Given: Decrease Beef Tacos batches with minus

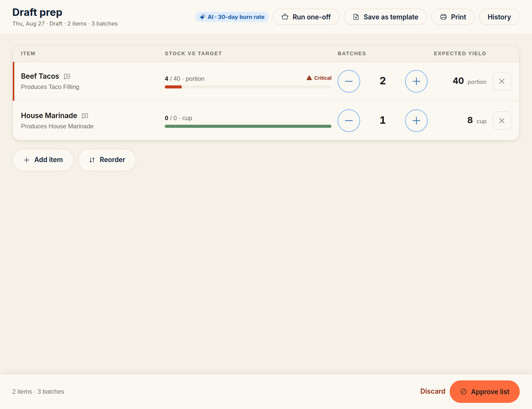Looking at the screenshot, I should (349, 81).
